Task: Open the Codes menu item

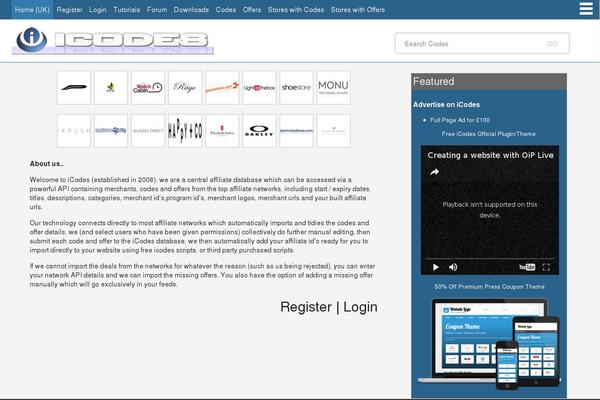Action: click(226, 10)
